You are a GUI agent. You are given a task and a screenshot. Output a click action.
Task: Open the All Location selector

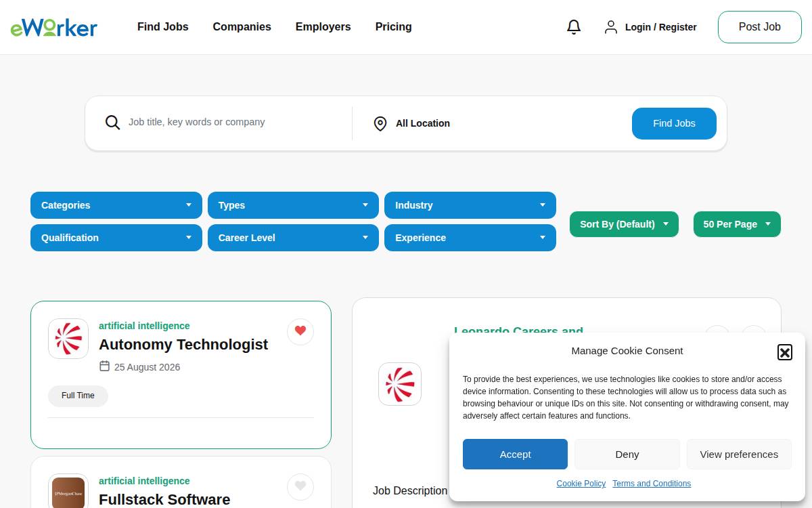click(423, 123)
